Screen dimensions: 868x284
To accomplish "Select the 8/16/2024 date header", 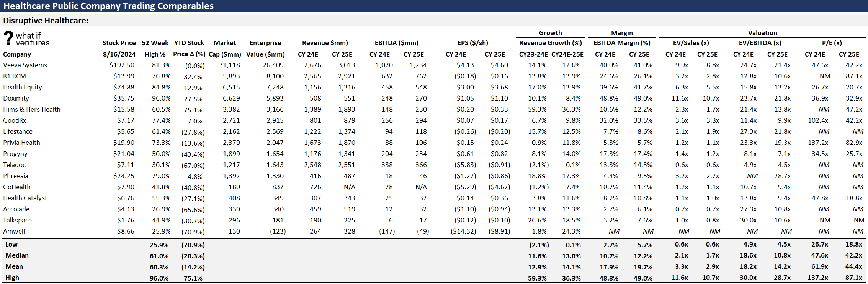I will pyautogui.click(x=119, y=54).
